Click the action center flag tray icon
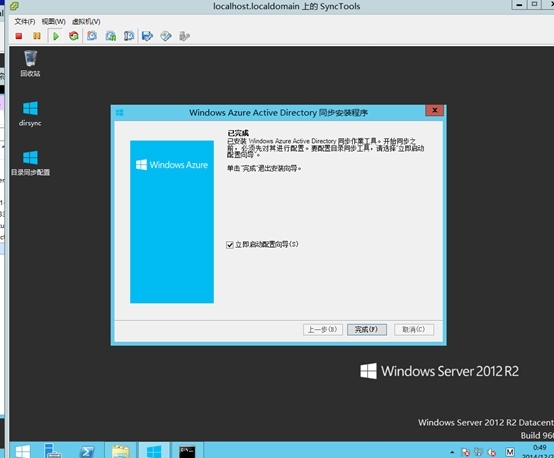This screenshot has width=554, height=458. click(466, 452)
